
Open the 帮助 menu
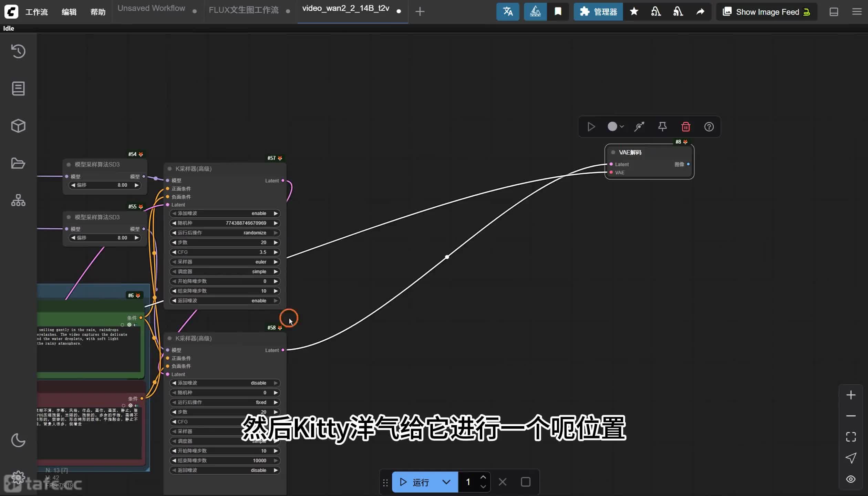[x=98, y=12]
